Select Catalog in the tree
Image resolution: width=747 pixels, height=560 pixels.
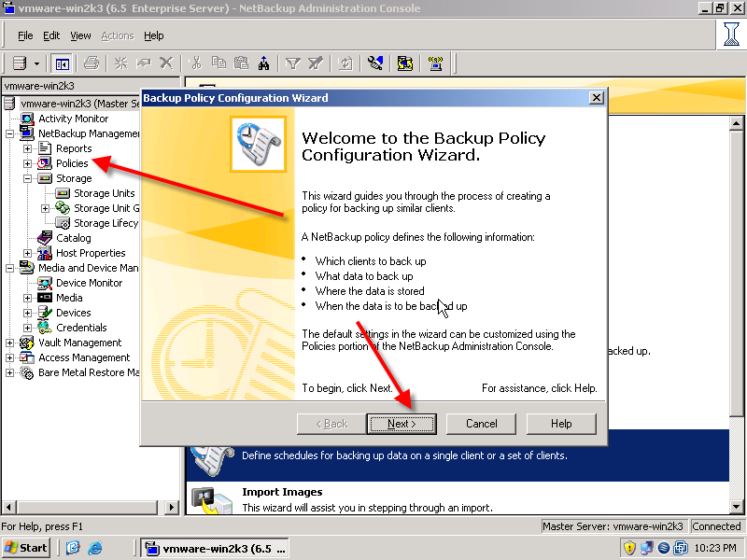74,238
